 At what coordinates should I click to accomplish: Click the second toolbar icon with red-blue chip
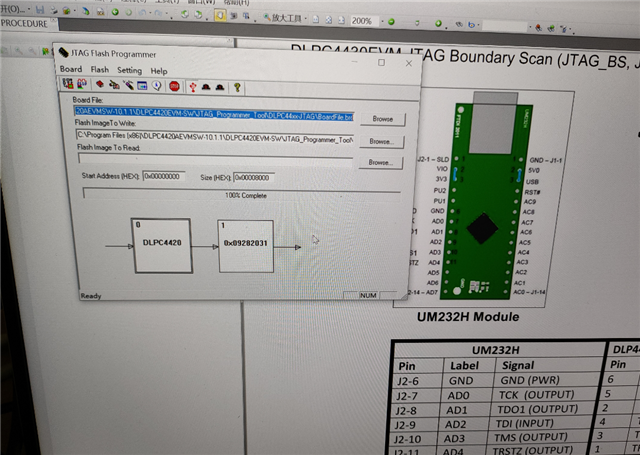click(82, 84)
